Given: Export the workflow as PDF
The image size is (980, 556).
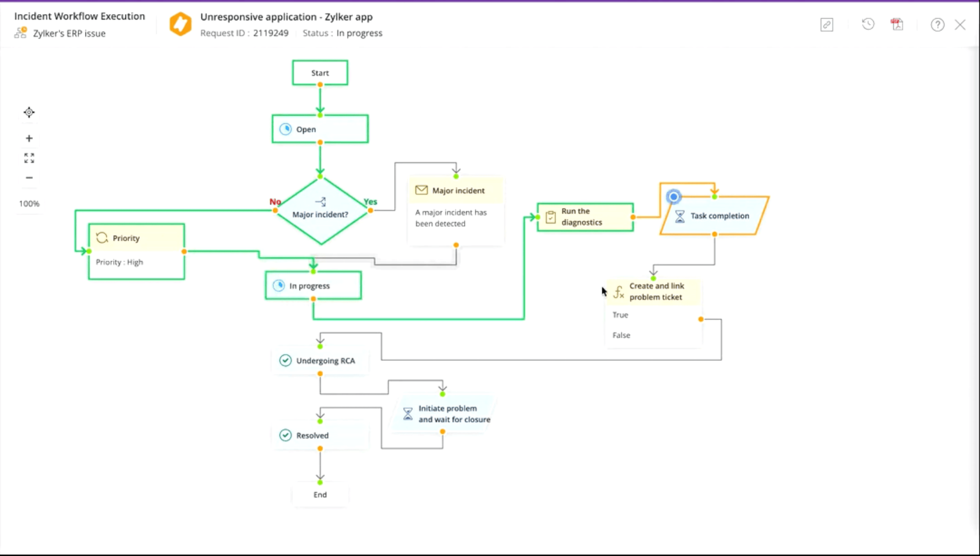Looking at the screenshot, I should pyautogui.click(x=897, y=24).
